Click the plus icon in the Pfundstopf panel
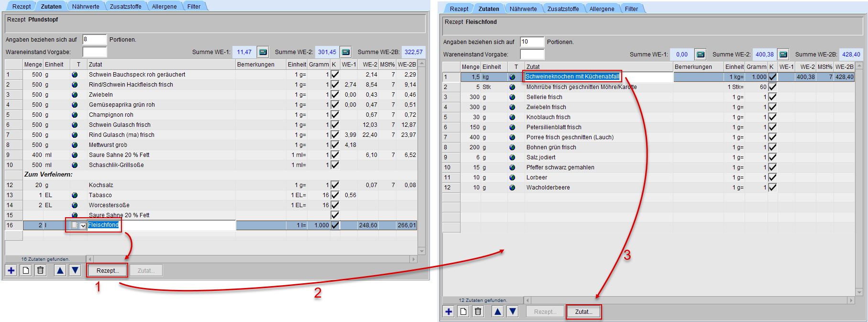868x322 pixels. [x=11, y=270]
